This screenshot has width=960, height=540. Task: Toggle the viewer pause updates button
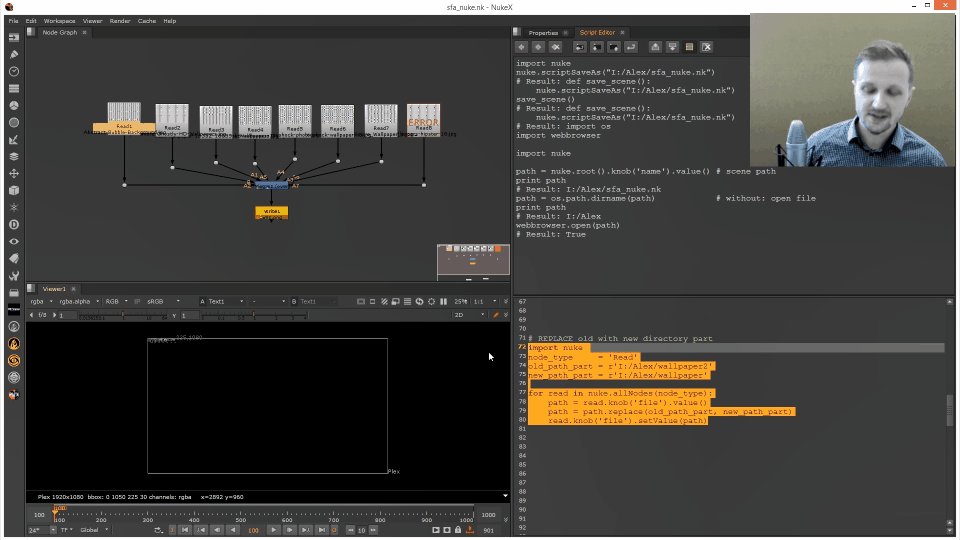tap(443, 301)
